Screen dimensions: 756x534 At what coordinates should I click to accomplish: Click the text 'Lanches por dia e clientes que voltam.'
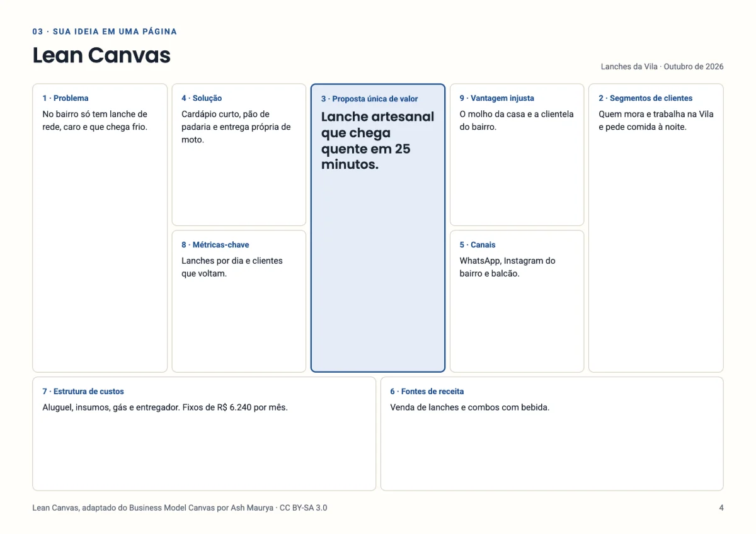click(x=232, y=267)
